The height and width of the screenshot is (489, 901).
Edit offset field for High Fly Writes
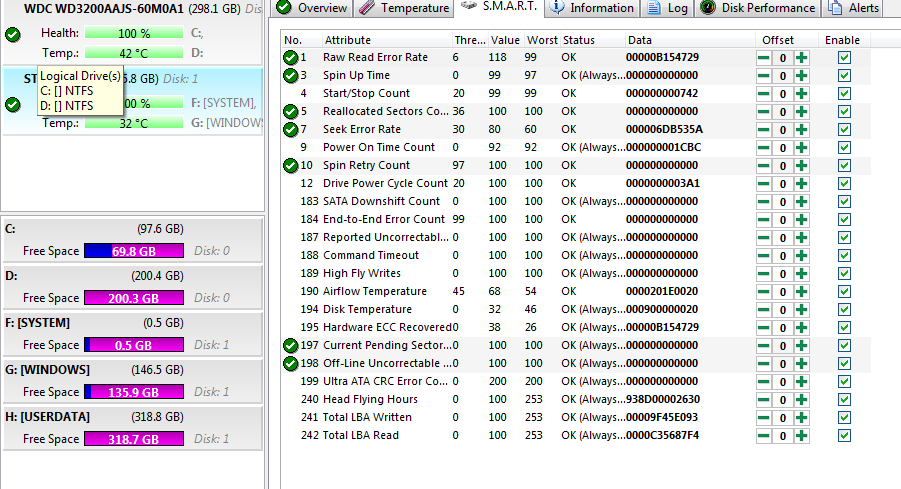click(x=782, y=274)
